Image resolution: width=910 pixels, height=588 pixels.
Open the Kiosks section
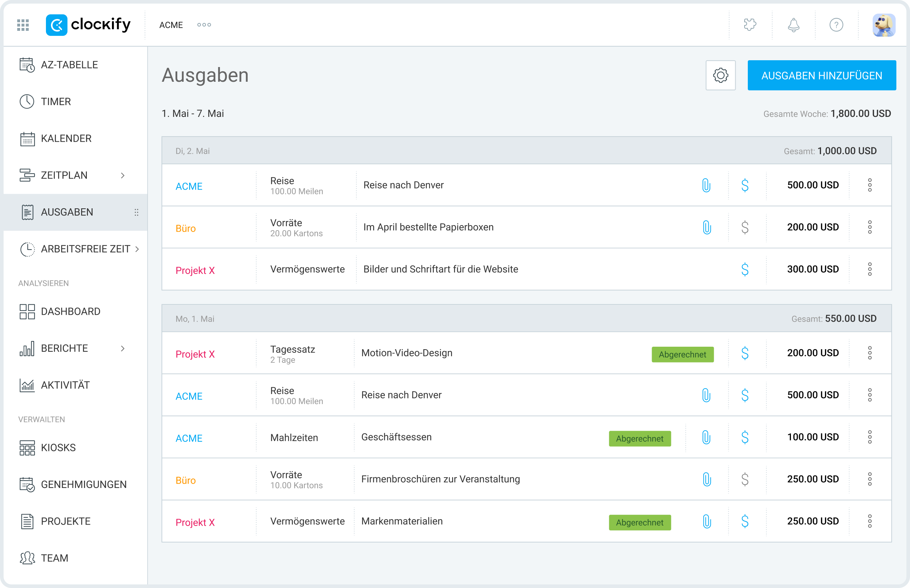pyautogui.click(x=58, y=447)
